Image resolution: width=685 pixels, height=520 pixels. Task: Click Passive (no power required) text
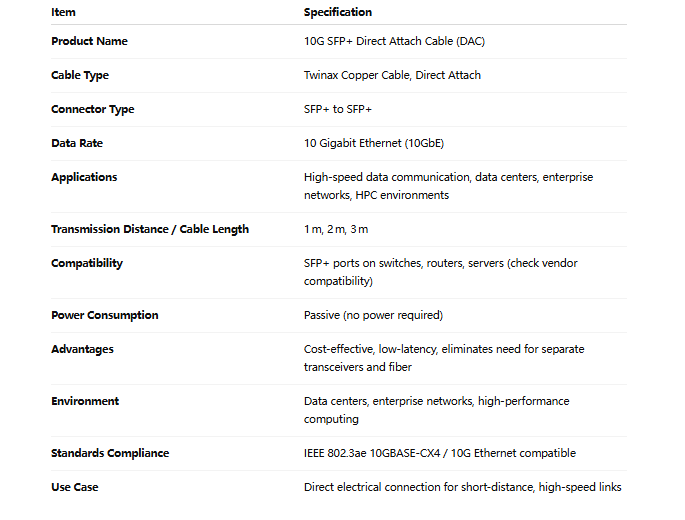374,315
